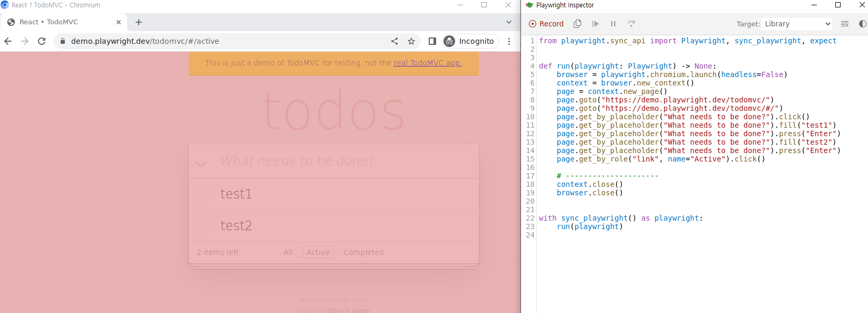Screen dimensions: 868x313
Task: Toggle all todos complete chevron
Action: [201, 163]
